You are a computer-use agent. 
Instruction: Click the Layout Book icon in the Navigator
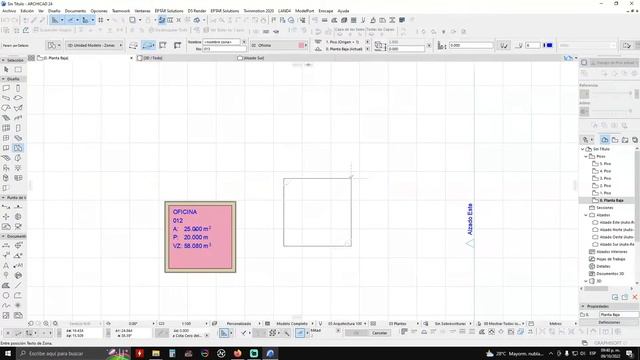point(625,140)
